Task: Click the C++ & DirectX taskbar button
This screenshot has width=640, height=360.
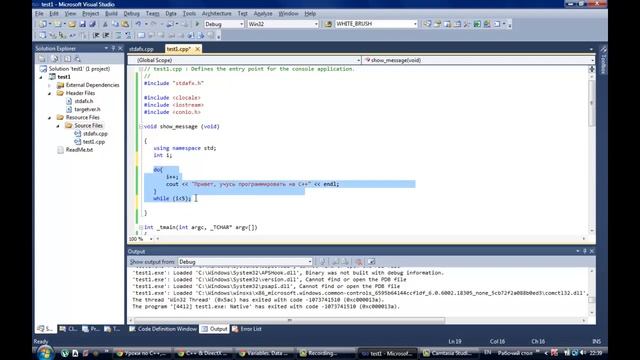Action: [205, 353]
